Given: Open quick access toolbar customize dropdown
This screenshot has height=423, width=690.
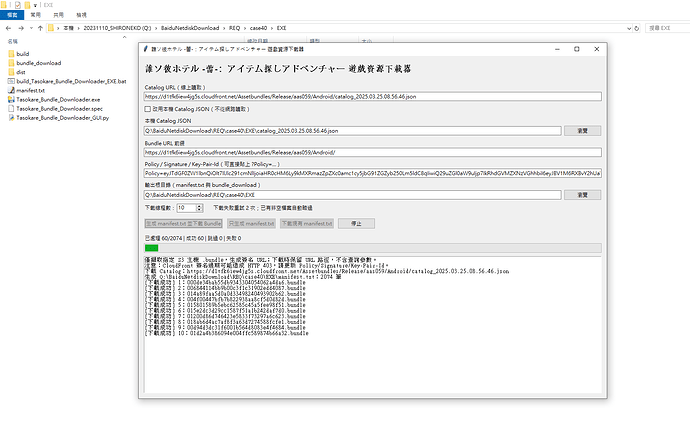Looking at the screenshot, I should coord(35,5).
